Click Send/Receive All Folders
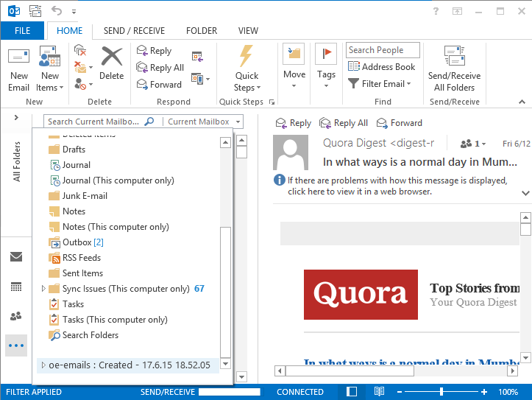The image size is (532, 400). pyautogui.click(x=454, y=69)
